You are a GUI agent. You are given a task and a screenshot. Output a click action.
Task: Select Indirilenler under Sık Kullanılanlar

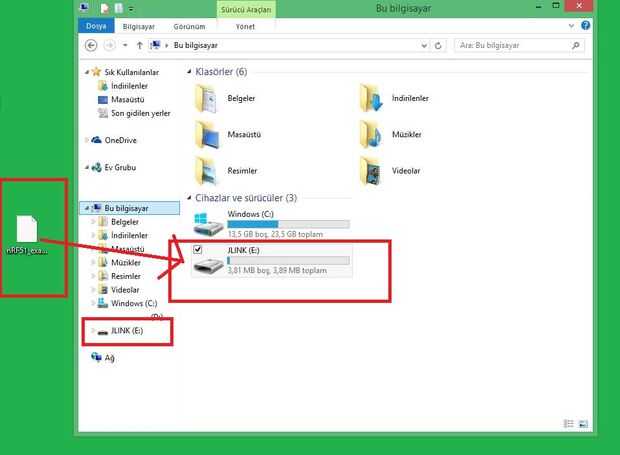pyautogui.click(x=129, y=86)
